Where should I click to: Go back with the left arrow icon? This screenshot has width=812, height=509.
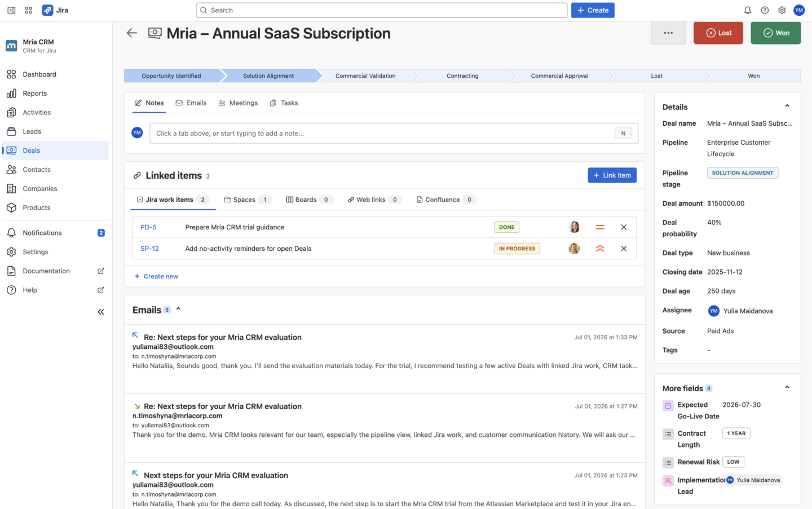(132, 33)
